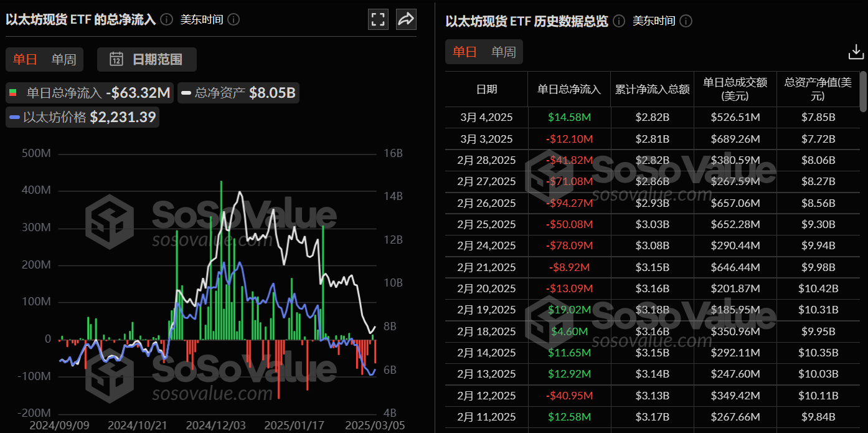
Task: Open fullscreen view of net inflow chart
Action: point(378,19)
